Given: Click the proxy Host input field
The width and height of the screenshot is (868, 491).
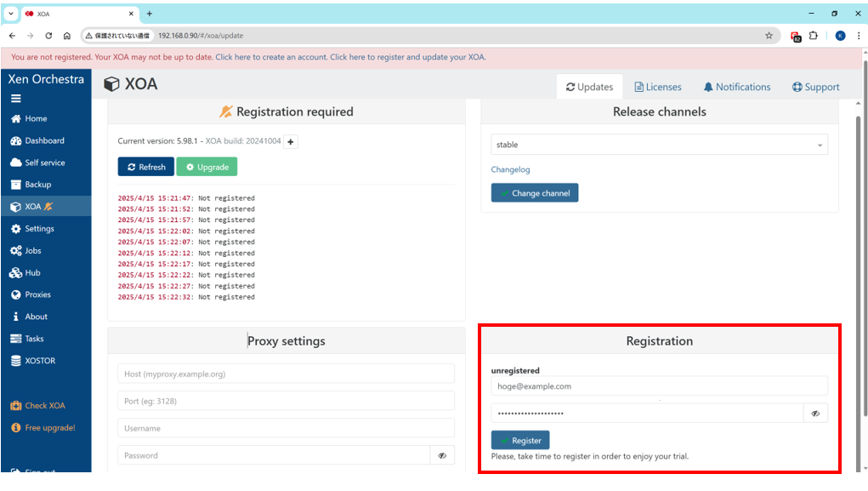Looking at the screenshot, I should 286,374.
